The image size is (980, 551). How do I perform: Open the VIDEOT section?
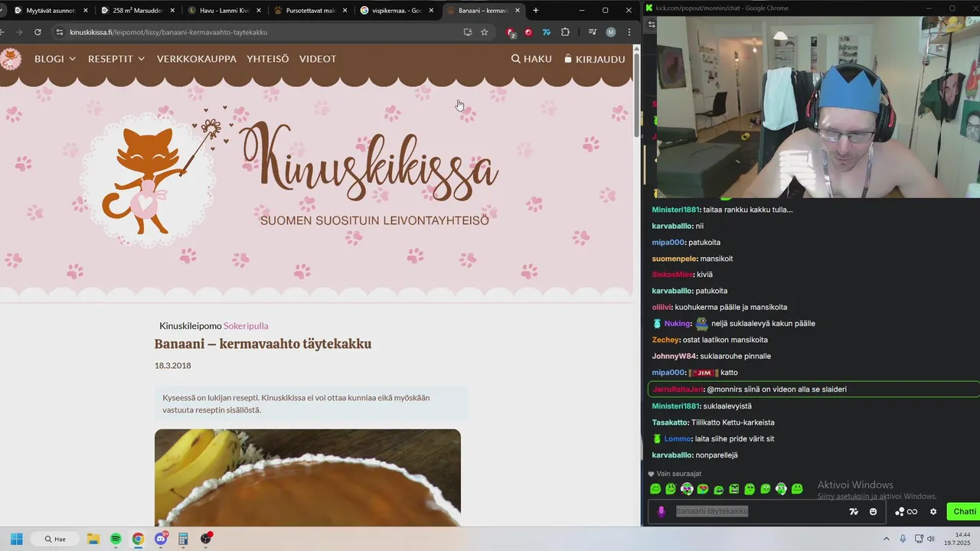(x=318, y=59)
